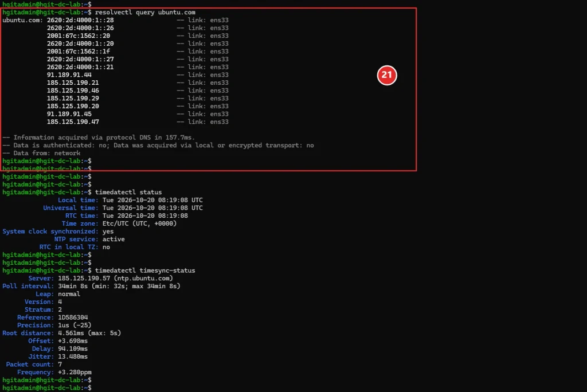Select the 'Frequency:' label
This screenshot has width=587, height=392.
tap(35, 372)
